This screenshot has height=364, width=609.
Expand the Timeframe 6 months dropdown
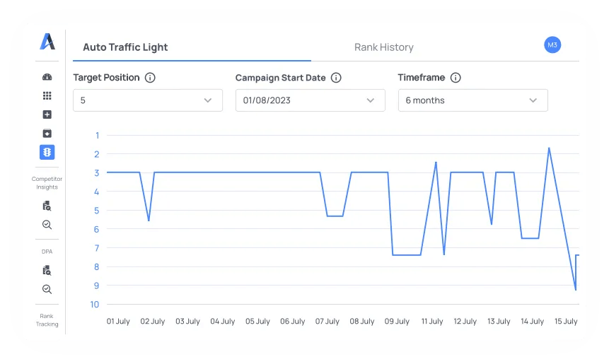(x=473, y=100)
